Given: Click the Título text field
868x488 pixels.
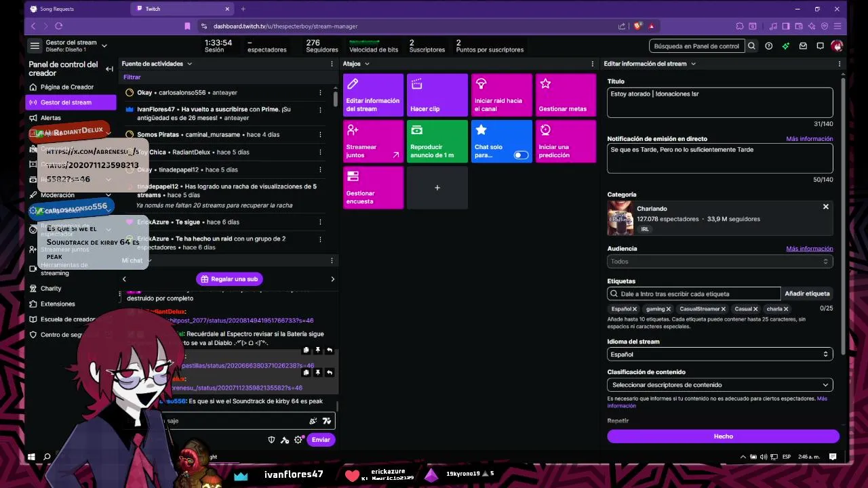Looking at the screenshot, I should click(x=719, y=102).
